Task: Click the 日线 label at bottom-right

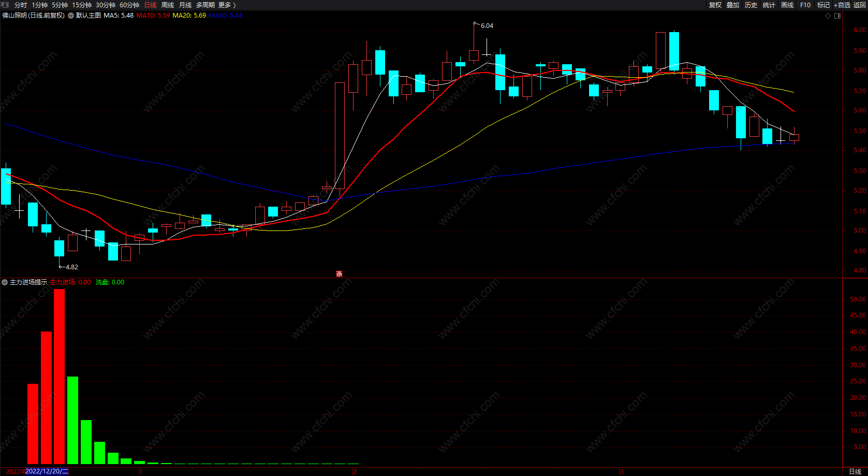Action: pos(855,471)
